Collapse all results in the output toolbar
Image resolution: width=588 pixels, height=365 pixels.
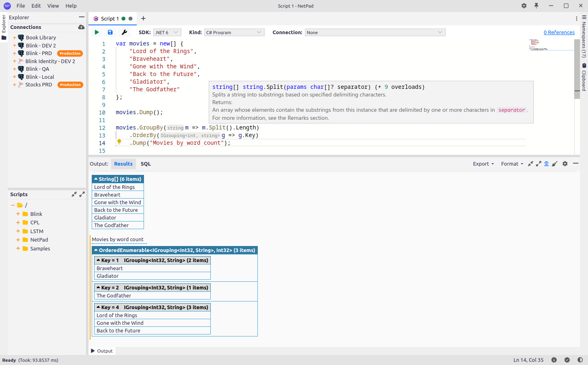click(x=530, y=164)
